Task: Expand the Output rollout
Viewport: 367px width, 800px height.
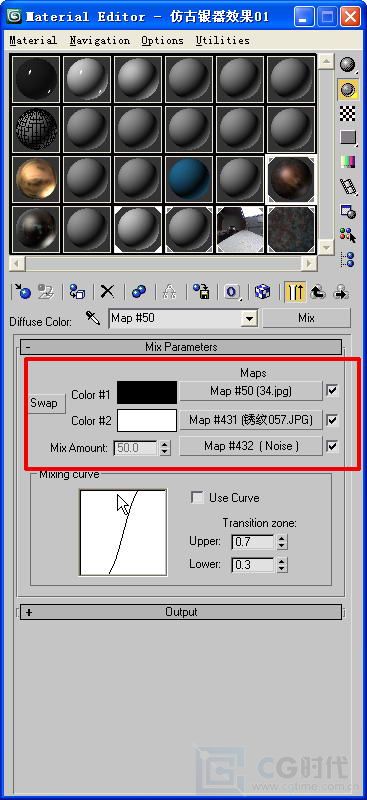Action: pyautogui.click(x=181, y=612)
